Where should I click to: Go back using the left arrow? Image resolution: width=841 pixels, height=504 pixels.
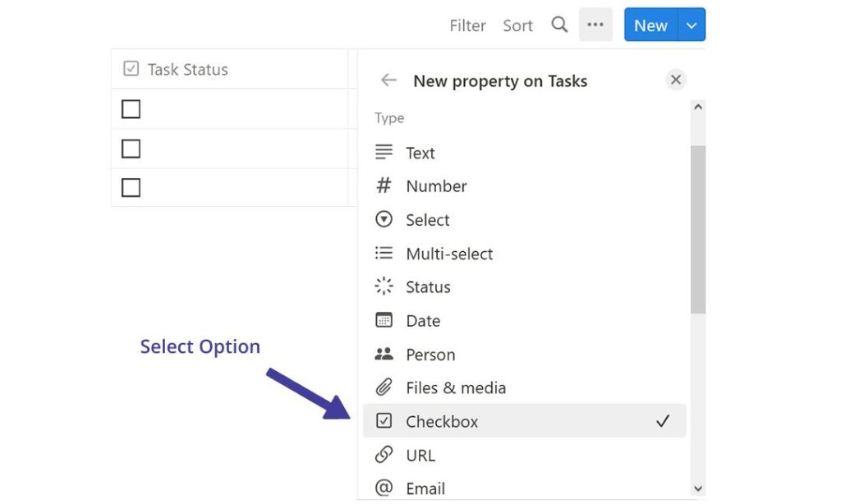point(388,80)
